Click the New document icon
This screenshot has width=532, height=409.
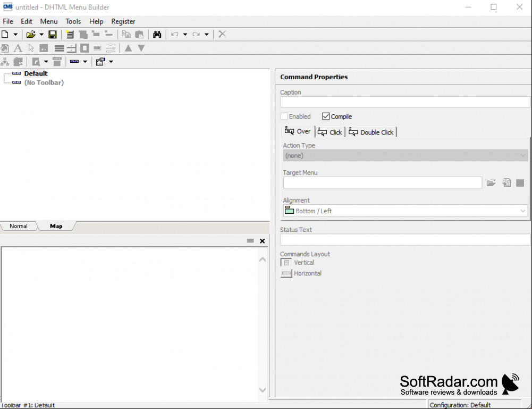(5, 34)
